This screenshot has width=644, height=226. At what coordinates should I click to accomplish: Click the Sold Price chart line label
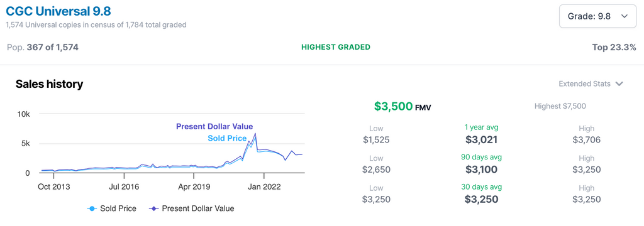(227, 138)
